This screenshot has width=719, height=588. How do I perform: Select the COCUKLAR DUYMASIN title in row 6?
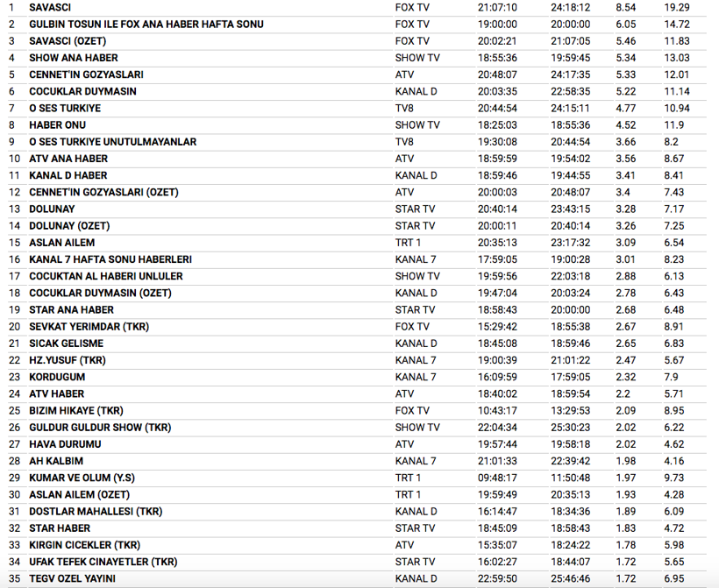pyautogui.click(x=82, y=91)
